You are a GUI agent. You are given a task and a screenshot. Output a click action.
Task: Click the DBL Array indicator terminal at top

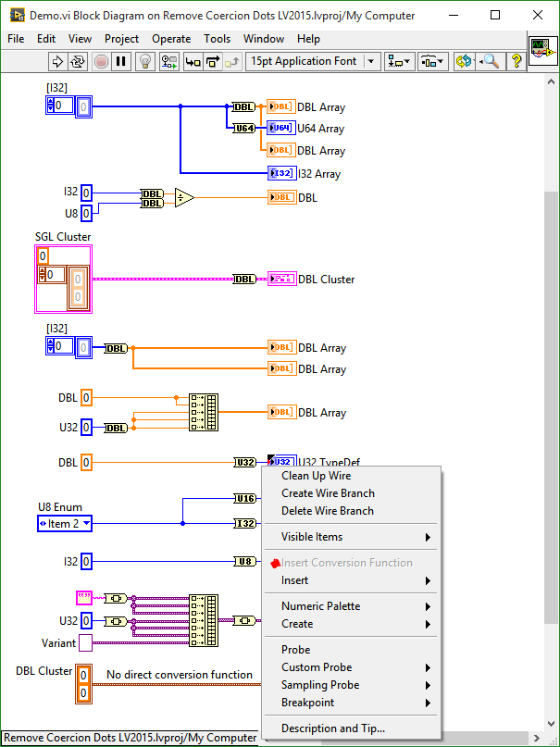(x=281, y=107)
